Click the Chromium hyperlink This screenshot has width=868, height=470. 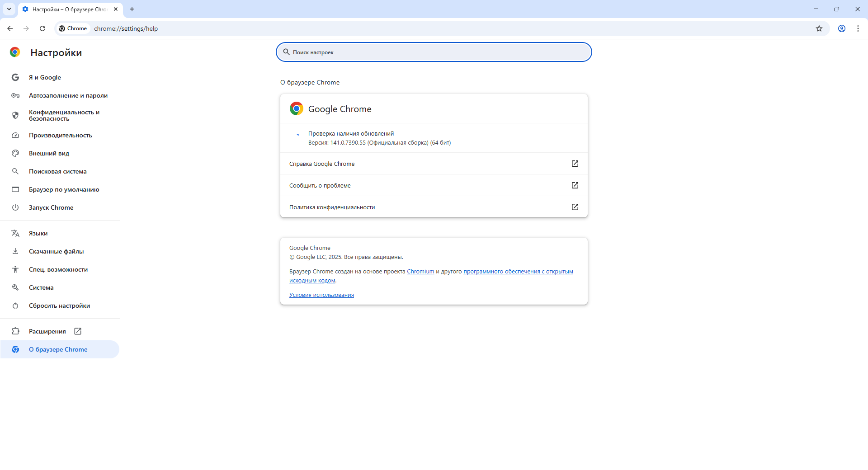click(x=420, y=272)
